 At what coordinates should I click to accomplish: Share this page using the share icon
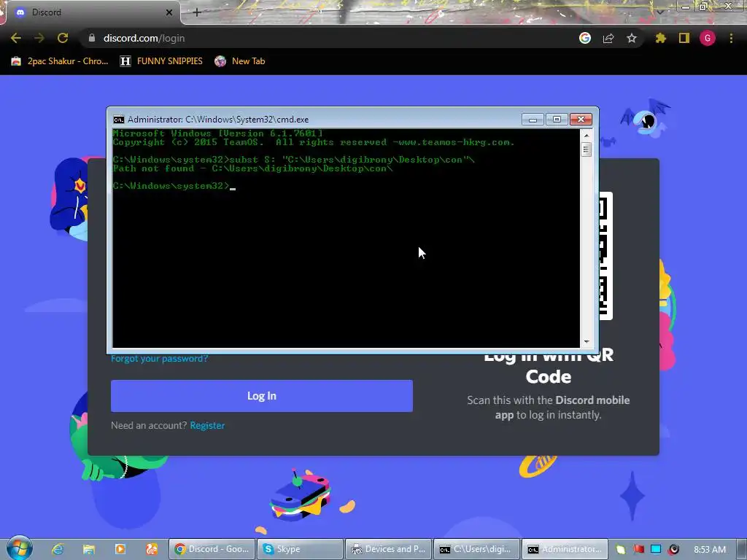(x=608, y=38)
